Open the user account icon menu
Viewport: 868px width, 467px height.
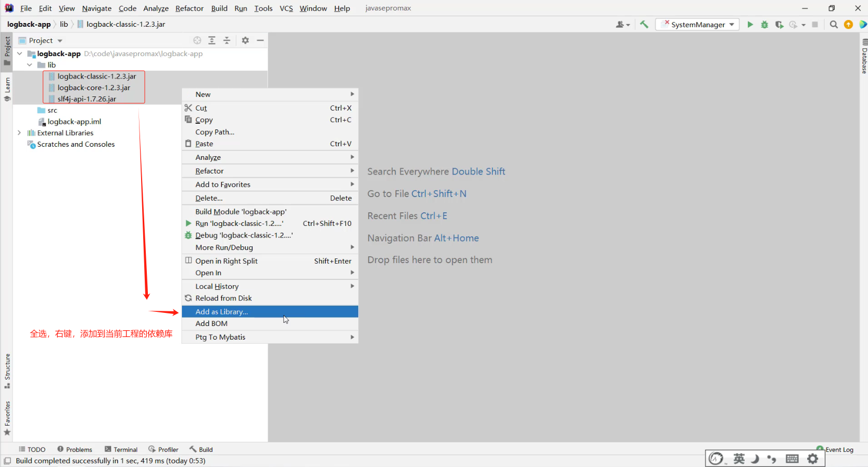click(x=623, y=25)
